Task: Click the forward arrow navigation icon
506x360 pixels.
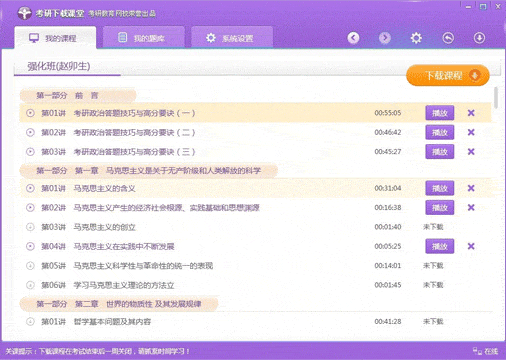Action: [x=385, y=38]
